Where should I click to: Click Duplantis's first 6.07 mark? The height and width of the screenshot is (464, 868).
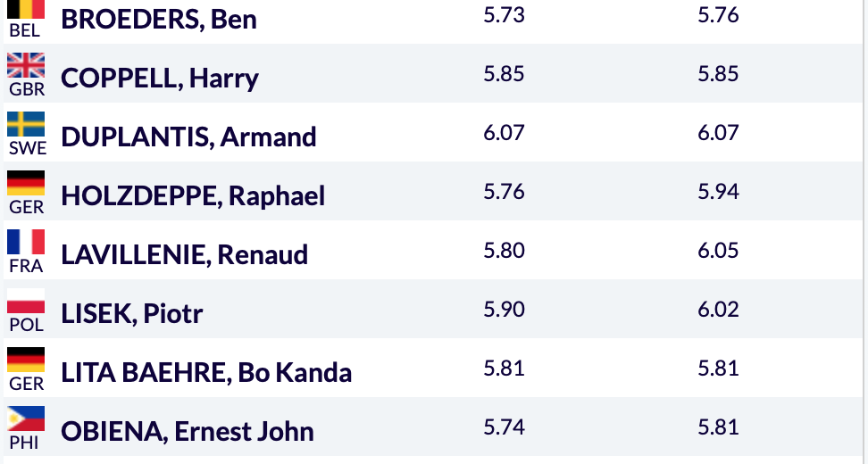pos(504,133)
